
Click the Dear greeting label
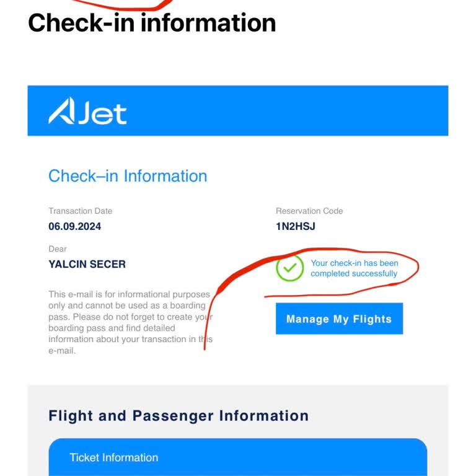[x=58, y=249]
